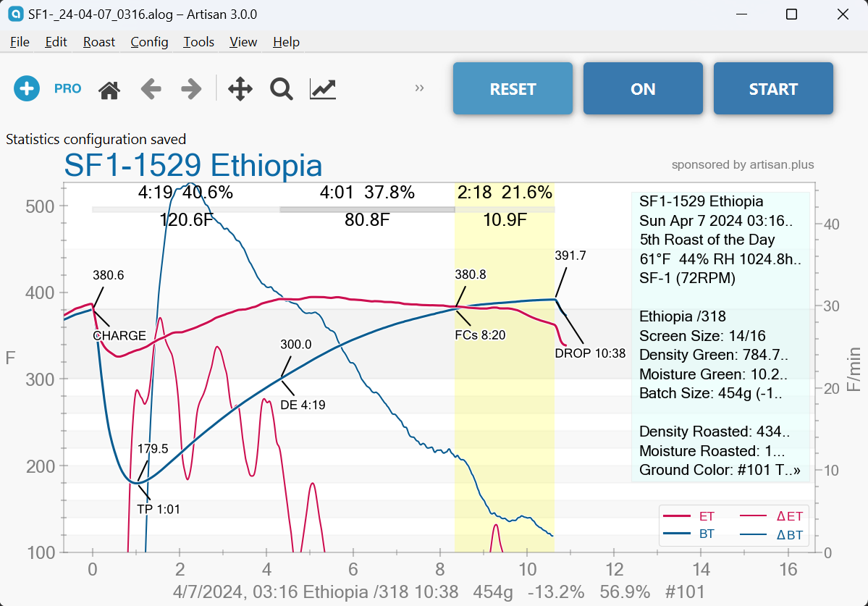Open the figure options chart icon

tap(323, 88)
